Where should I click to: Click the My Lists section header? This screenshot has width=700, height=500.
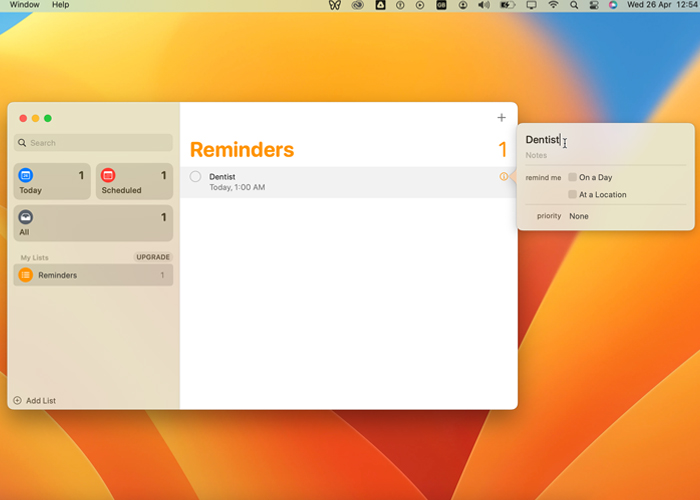(x=34, y=258)
